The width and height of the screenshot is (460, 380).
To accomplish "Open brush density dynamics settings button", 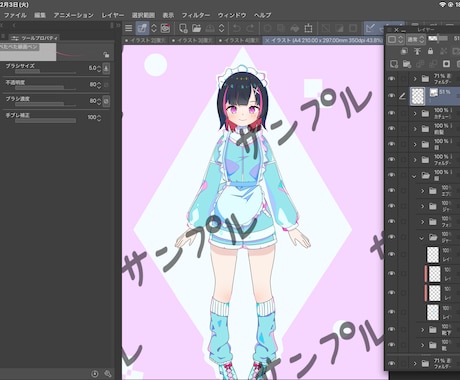I will point(106,101).
